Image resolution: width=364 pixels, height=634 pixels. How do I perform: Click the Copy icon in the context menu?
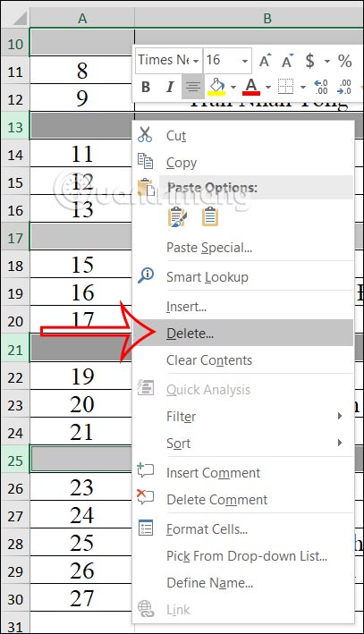tap(145, 161)
